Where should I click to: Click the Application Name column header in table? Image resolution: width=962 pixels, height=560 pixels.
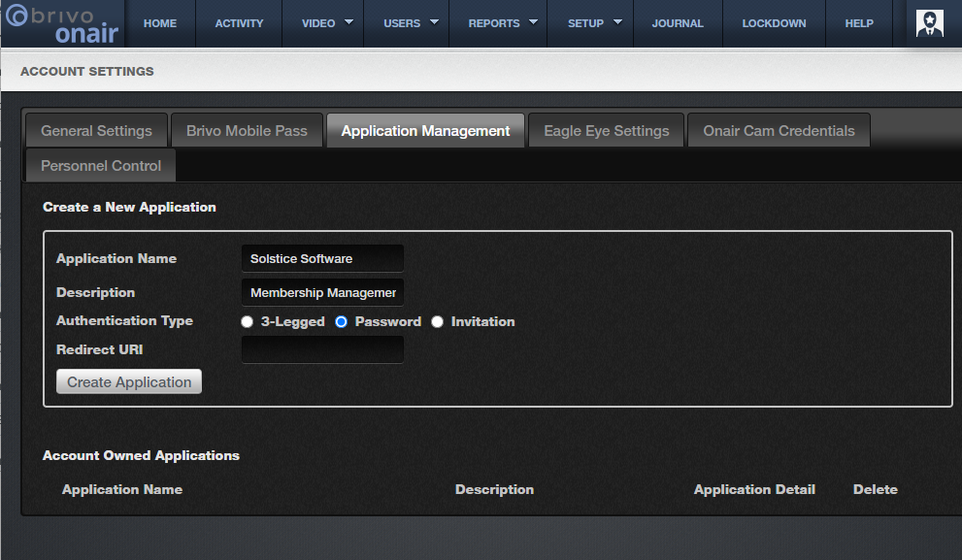pos(122,489)
